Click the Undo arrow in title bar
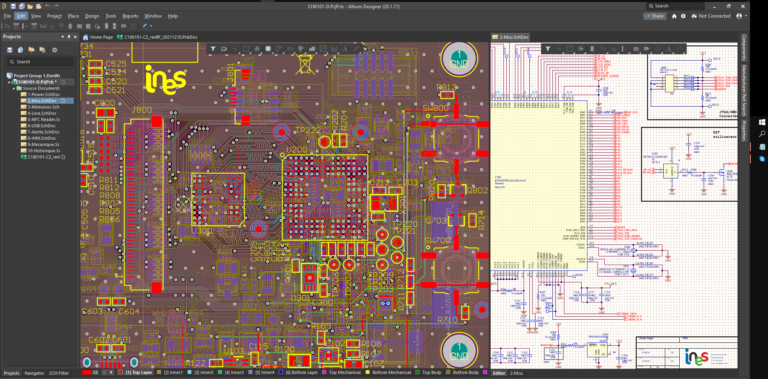This screenshot has width=768, height=379. pyautogui.click(x=48, y=6)
